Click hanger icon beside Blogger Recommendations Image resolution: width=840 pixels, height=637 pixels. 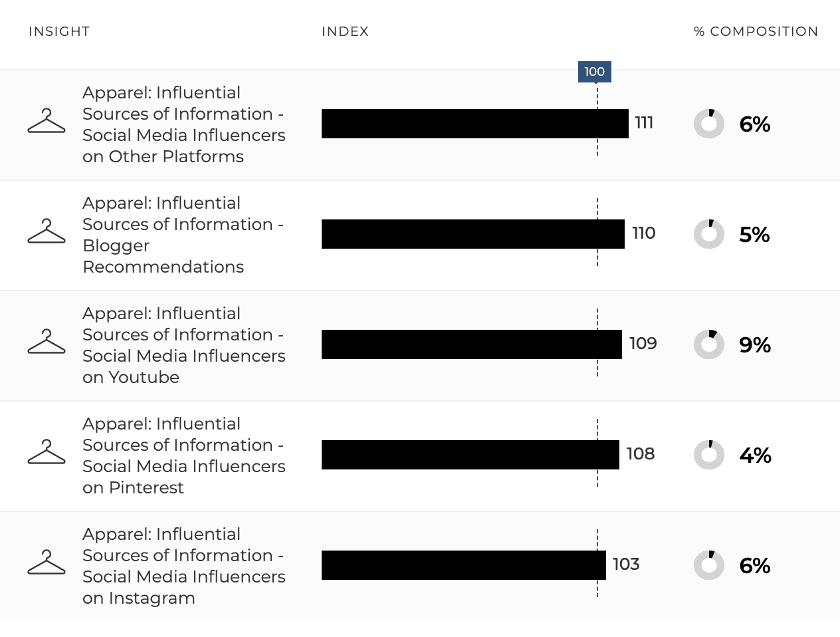tap(47, 231)
